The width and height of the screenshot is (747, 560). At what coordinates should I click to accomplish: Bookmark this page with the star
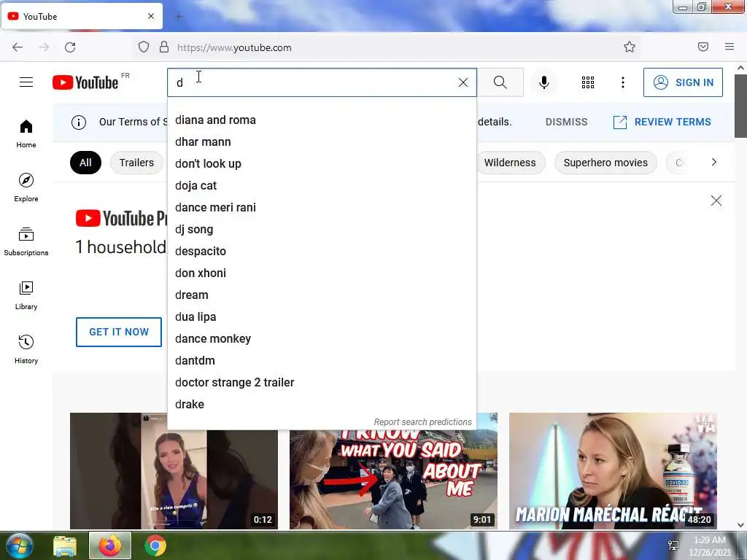[630, 47]
